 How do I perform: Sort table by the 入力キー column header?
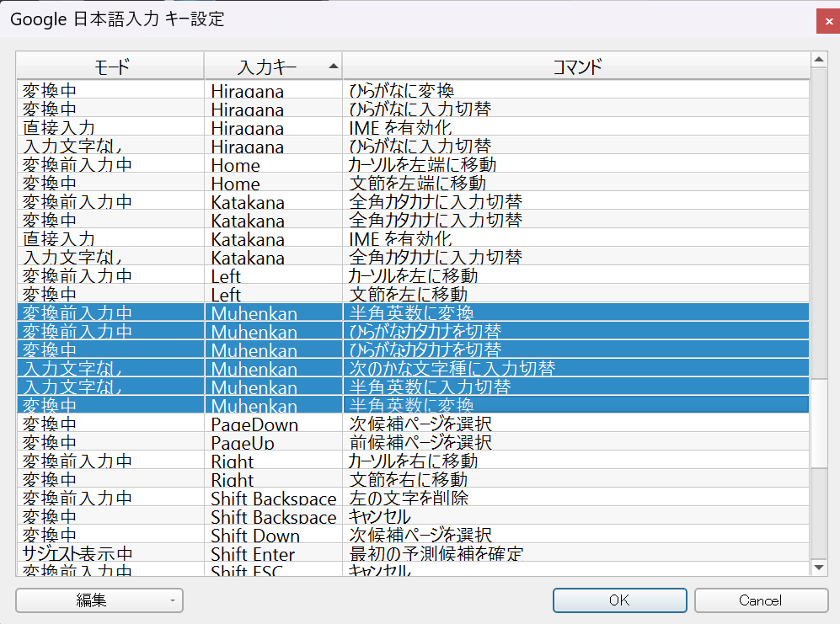[273, 67]
